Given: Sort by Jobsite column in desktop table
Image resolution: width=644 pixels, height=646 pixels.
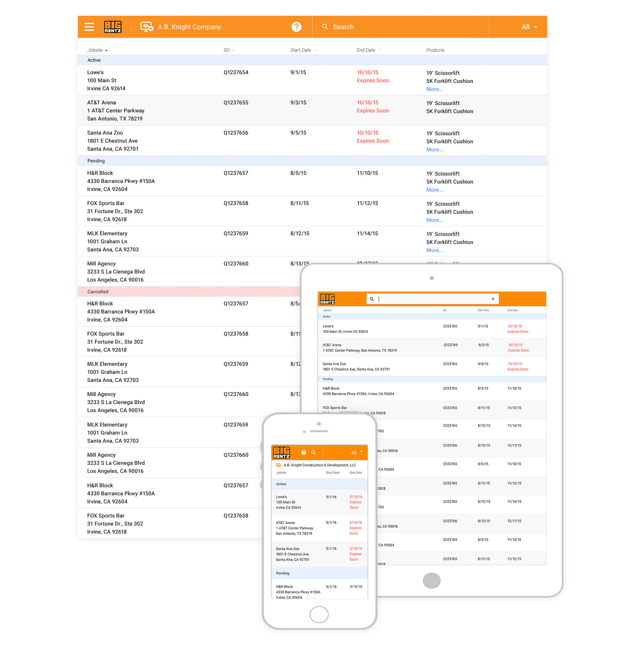Looking at the screenshot, I should [x=98, y=50].
